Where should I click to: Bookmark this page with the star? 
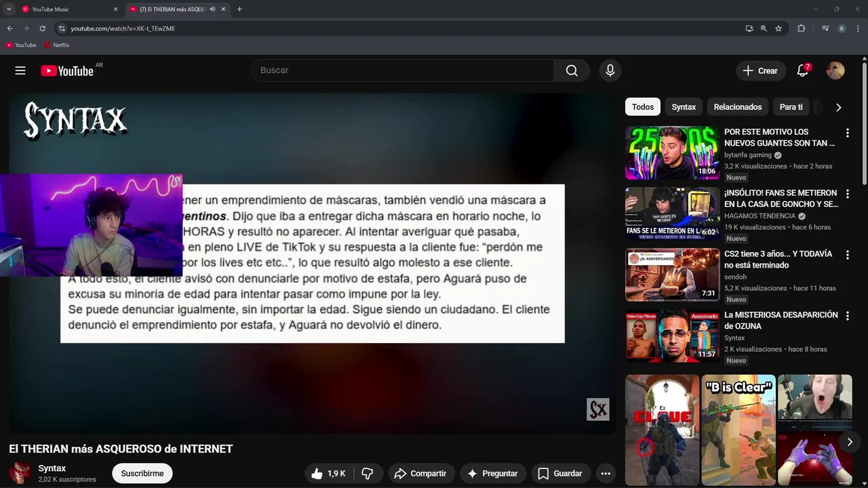click(778, 28)
